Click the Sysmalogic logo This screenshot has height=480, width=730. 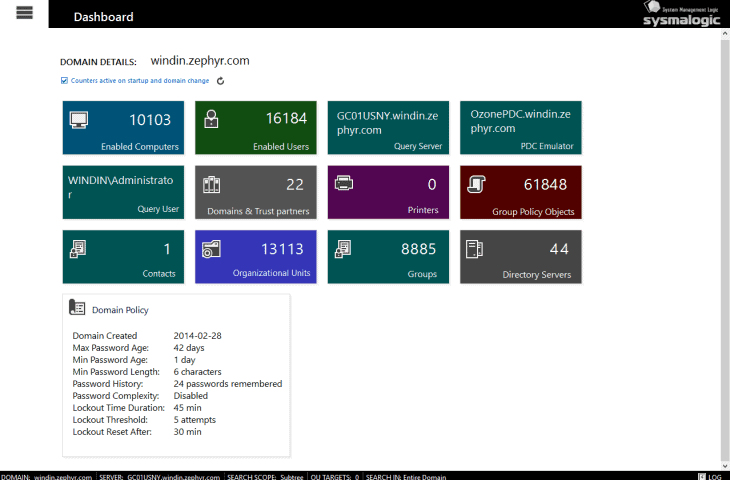[680, 14]
